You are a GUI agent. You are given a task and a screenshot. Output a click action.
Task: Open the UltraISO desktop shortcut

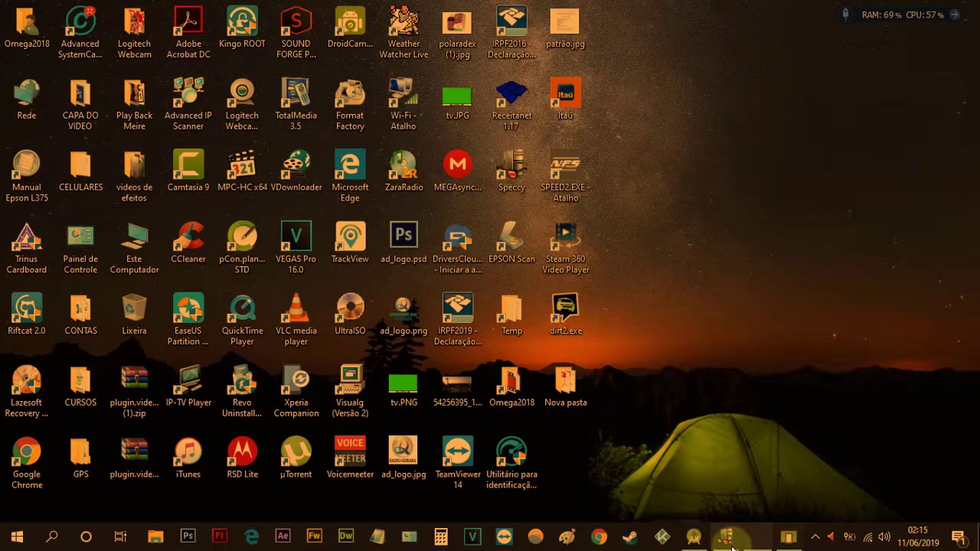[x=350, y=315]
